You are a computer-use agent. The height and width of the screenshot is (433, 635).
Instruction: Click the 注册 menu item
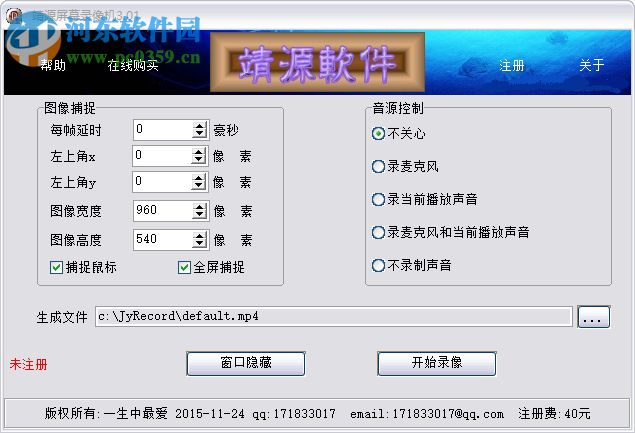tap(512, 65)
